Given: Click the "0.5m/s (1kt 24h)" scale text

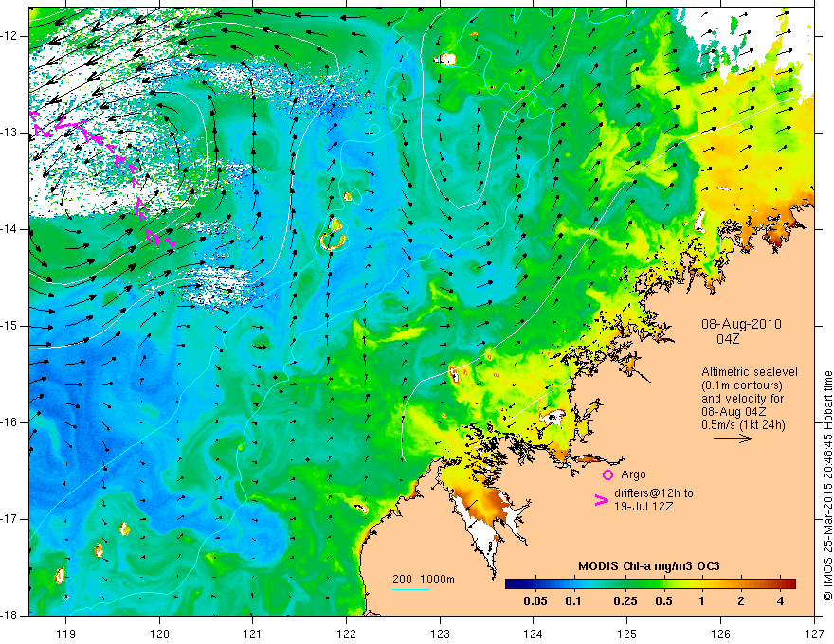Looking at the screenshot, I should pyautogui.click(x=743, y=425).
